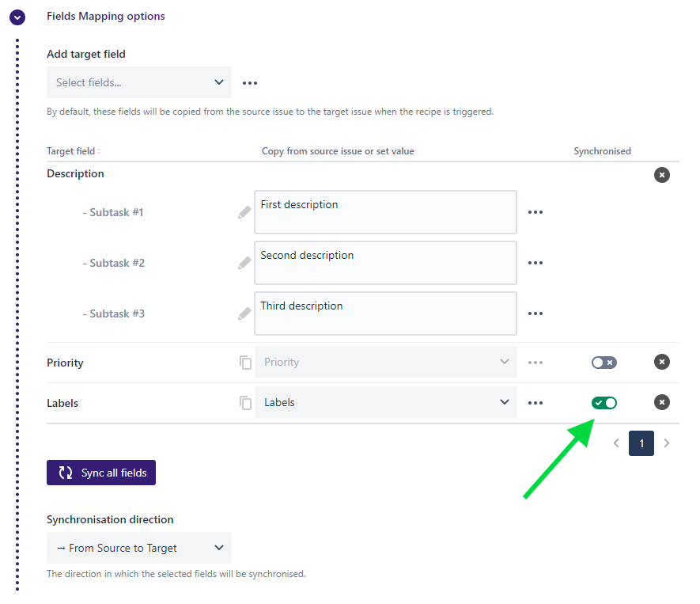Click the pencil icon beside Subtask #1

click(x=244, y=212)
